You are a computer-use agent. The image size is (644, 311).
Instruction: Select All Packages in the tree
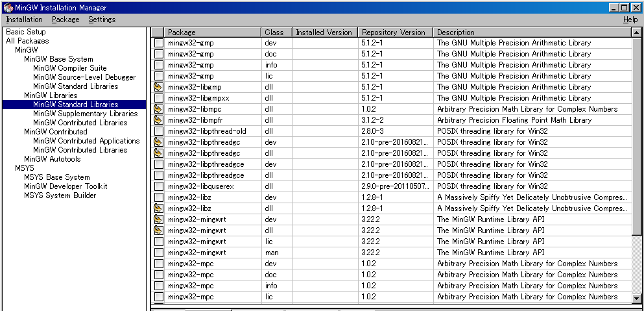pos(27,41)
